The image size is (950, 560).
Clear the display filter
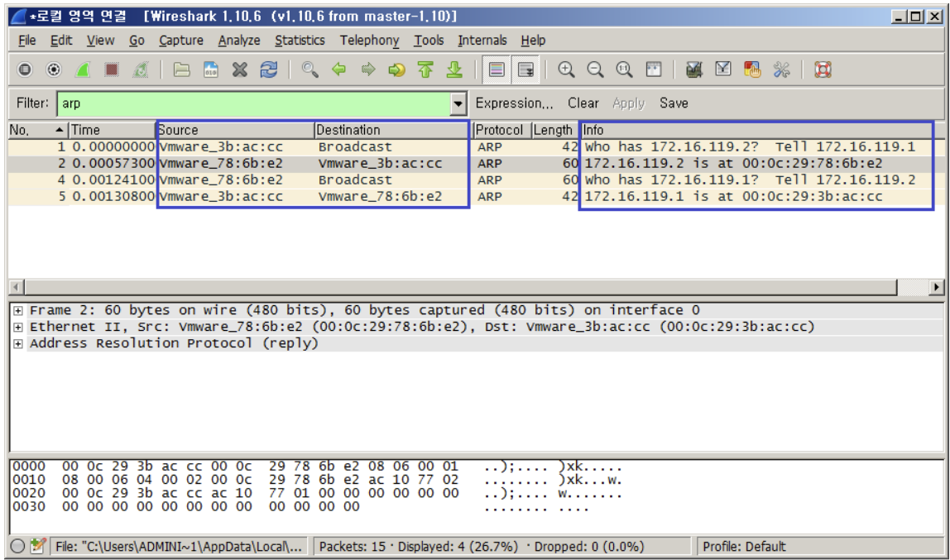point(583,103)
